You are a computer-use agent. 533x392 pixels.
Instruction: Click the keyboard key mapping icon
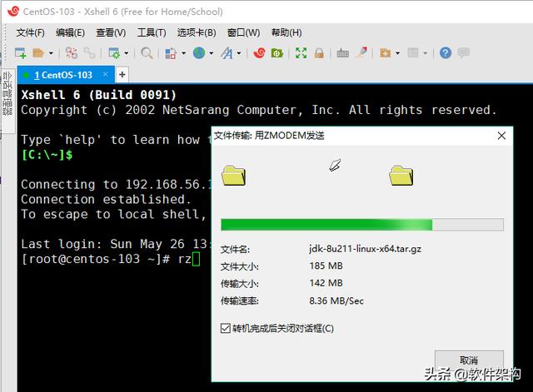(342, 53)
